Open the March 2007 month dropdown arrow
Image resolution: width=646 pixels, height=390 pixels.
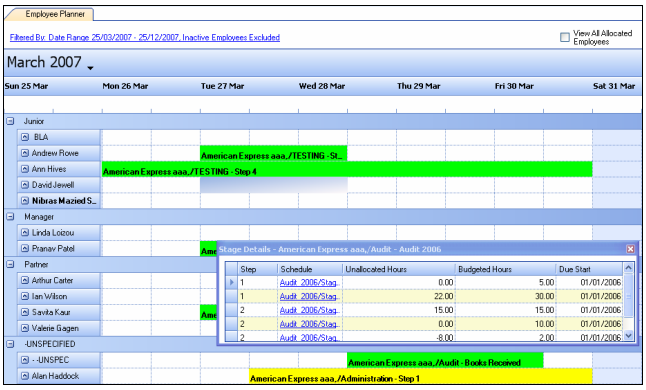pos(90,68)
